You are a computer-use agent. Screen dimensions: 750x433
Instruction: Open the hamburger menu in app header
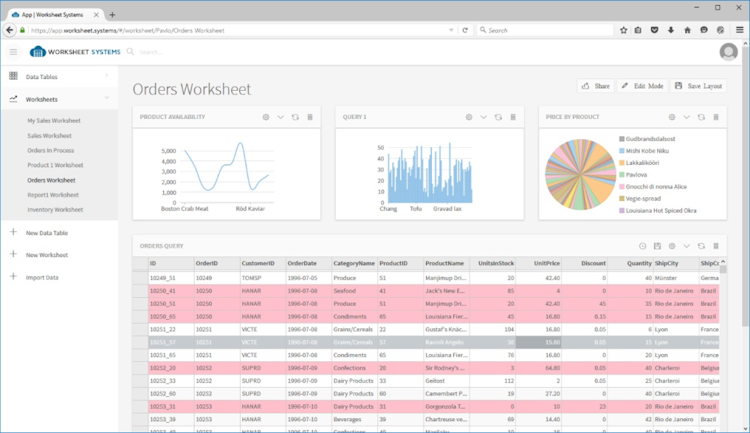pos(13,52)
